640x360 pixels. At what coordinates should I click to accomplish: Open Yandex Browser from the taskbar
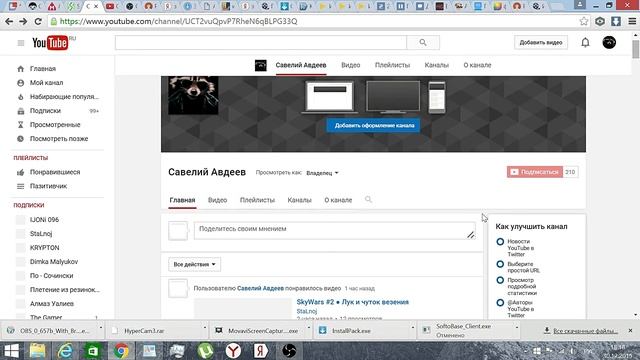pyautogui.click(x=233, y=351)
